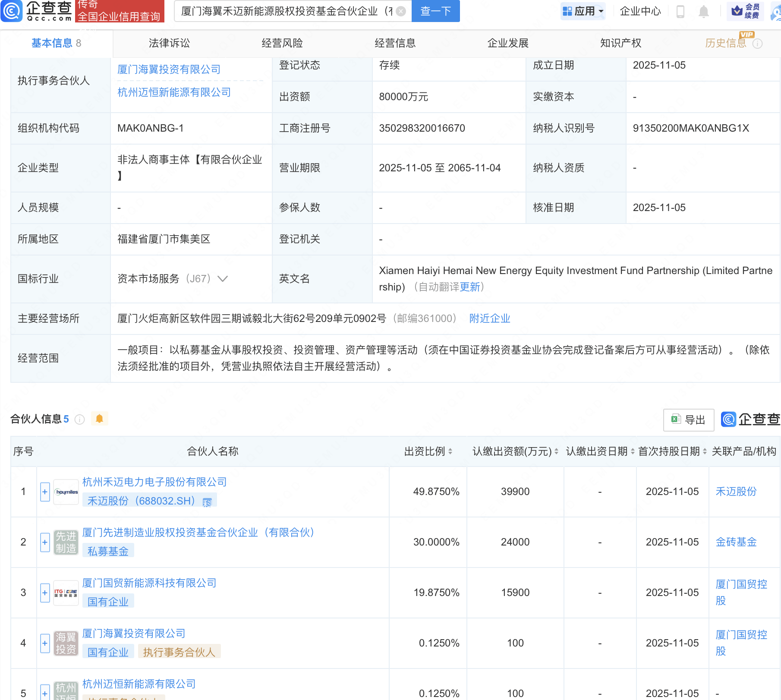781x700 pixels.
Task: Click the Qichacha logo icon
Action: tap(12, 11)
